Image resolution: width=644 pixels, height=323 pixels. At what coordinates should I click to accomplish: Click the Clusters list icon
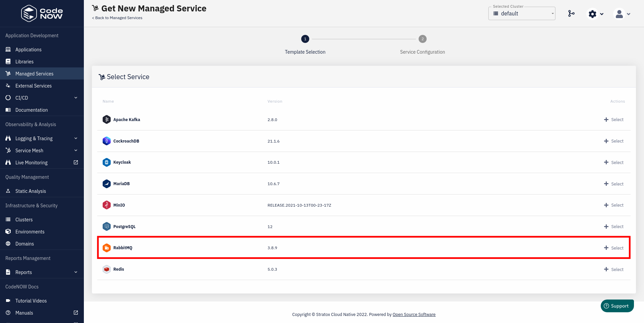coord(8,219)
